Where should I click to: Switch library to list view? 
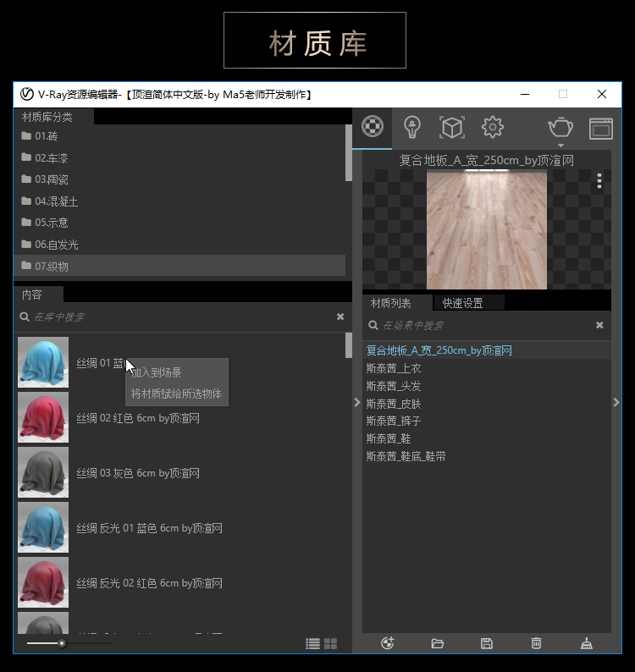[312, 644]
